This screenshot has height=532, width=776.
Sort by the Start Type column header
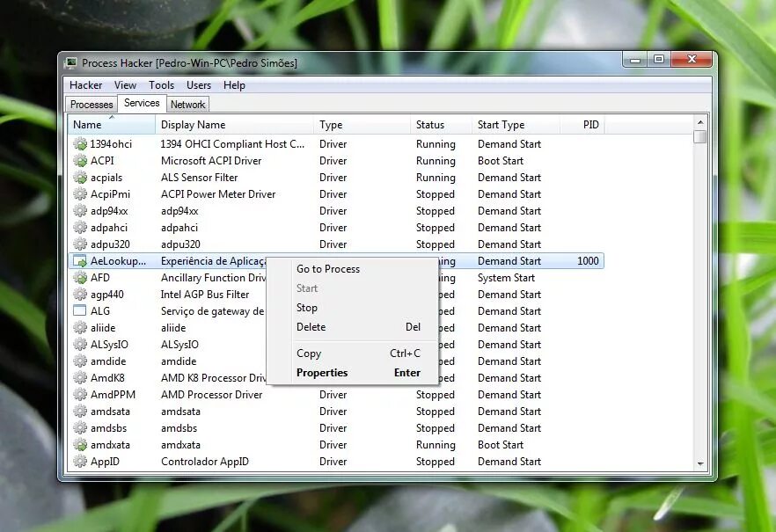516,125
